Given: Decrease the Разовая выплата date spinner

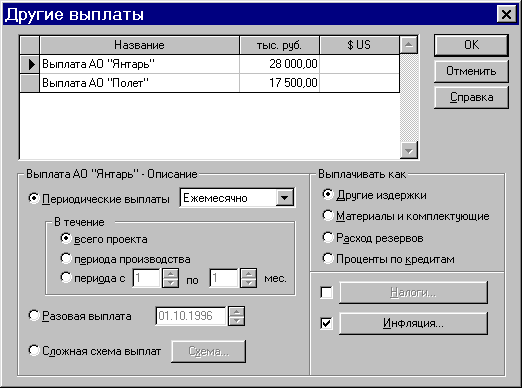Looking at the screenshot, I should (x=236, y=320).
